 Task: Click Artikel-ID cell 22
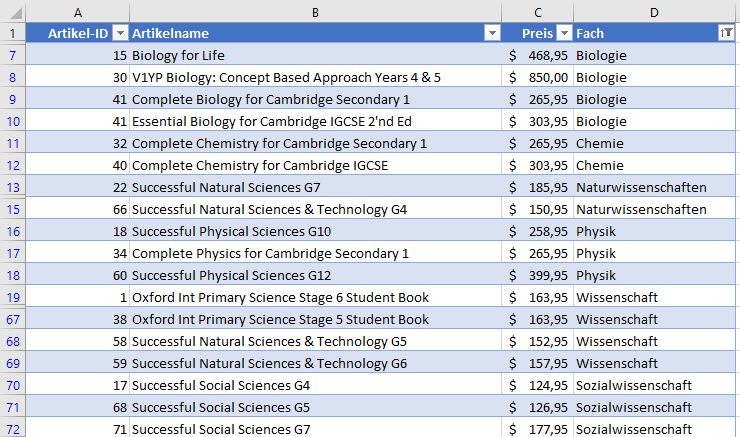coord(78,187)
